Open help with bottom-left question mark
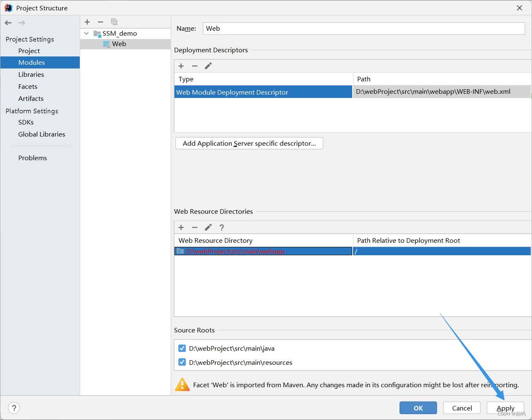The width and height of the screenshot is (532, 420). [14, 408]
